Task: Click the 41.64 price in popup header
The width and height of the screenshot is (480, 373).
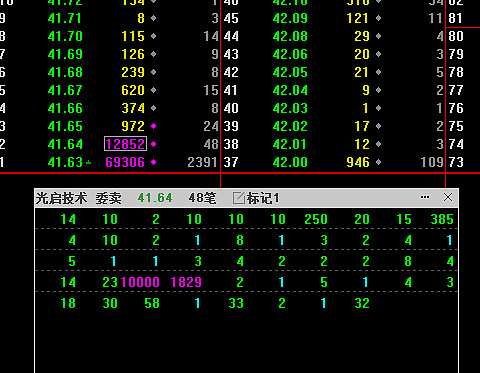Action: click(x=155, y=198)
